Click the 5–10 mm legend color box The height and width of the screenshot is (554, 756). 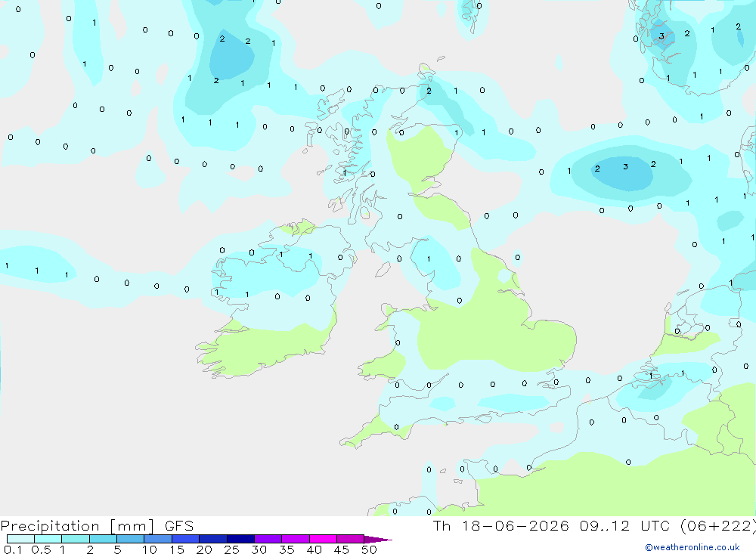pos(131,539)
